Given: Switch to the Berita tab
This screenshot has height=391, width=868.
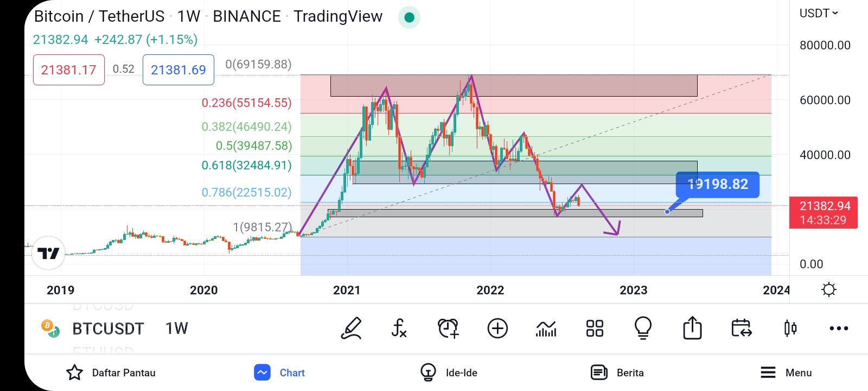Looking at the screenshot, I should pos(617,373).
